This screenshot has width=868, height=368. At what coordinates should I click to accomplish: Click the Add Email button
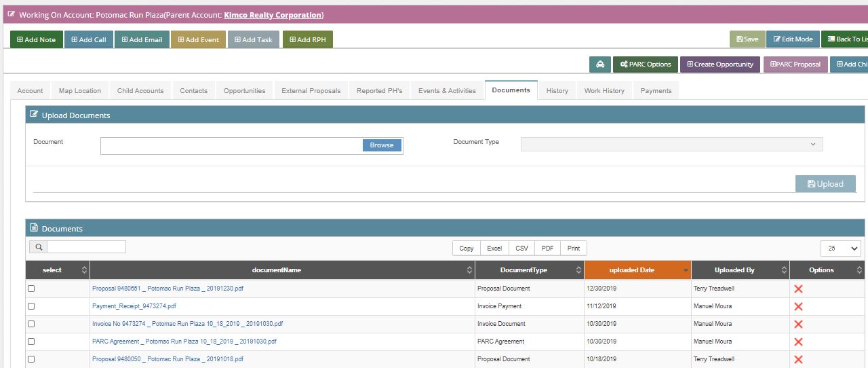(142, 39)
